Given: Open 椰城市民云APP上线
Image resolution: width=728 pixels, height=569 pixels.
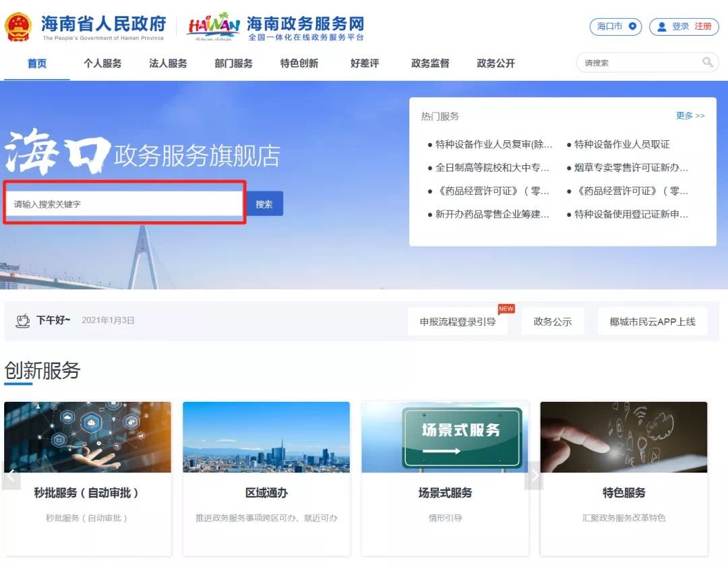Looking at the screenshot, I should [652, 321].
